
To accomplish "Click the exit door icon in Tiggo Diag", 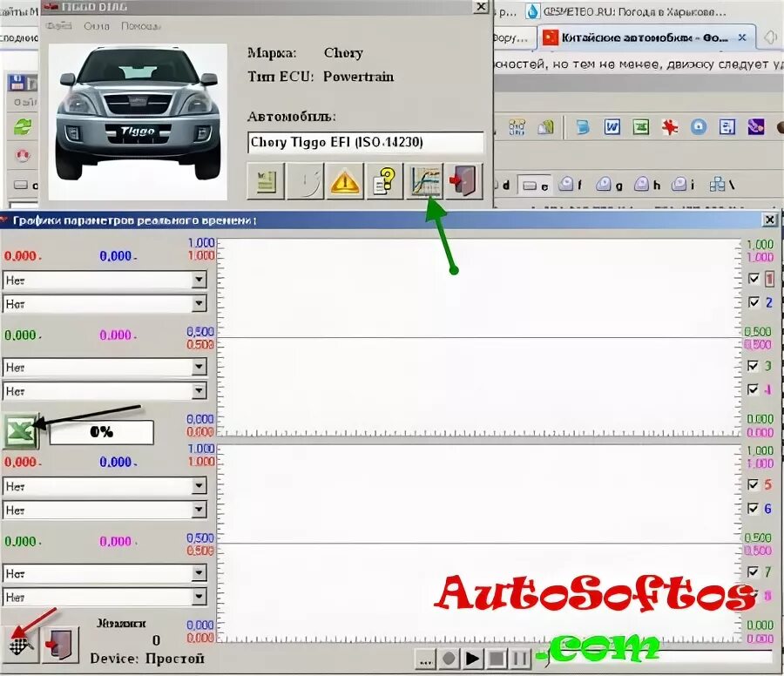I will point(464,181).
